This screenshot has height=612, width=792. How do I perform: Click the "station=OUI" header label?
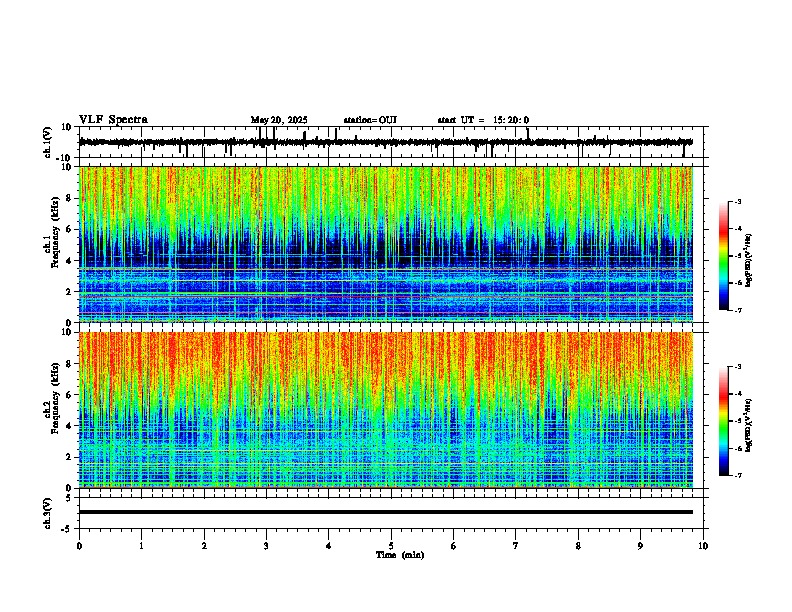pyautogui.click(x=370, y=120)
